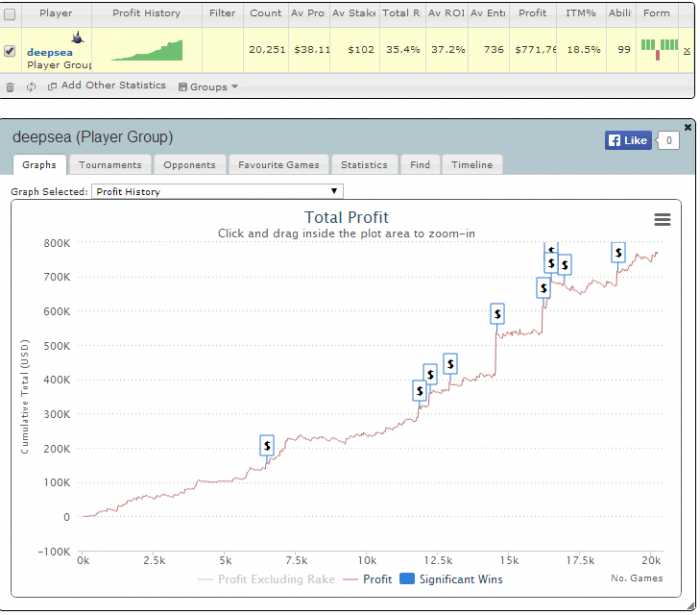Viewport: 700px width, 615px height.
Task: Click Add Other Statistics
Action: click(x=113, y=85)
